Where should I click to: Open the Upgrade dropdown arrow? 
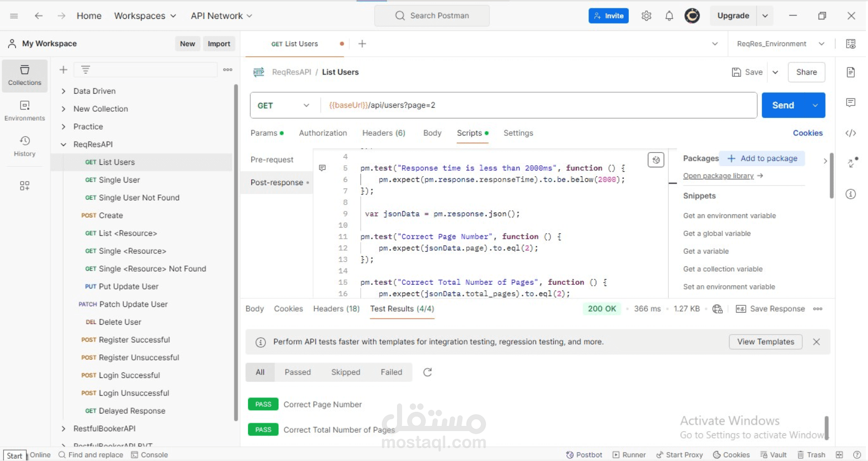[765, 16]
